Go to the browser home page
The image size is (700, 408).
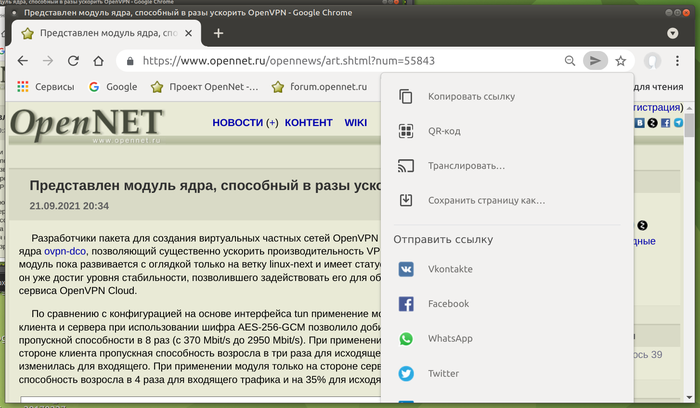tap(98, 61)
